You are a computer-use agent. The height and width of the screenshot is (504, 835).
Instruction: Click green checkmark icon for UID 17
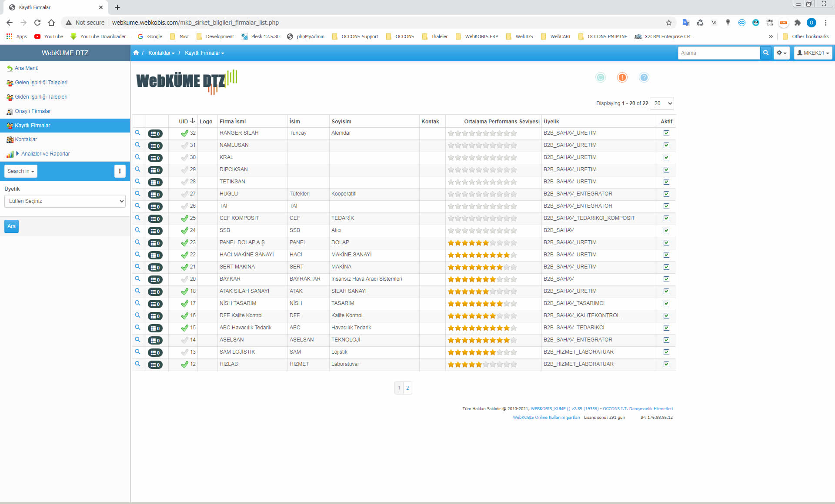coord(185,303)
